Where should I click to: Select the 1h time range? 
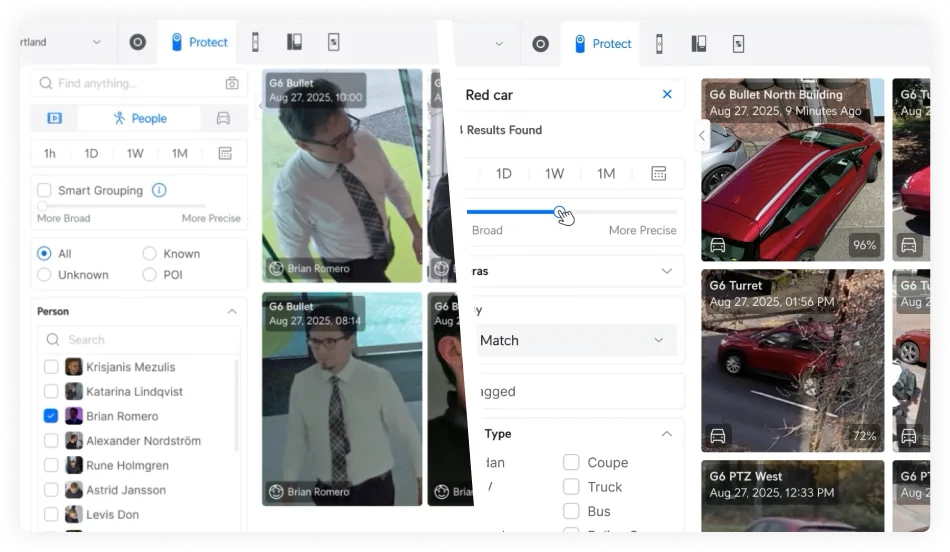pyautogui.click(x=50, y=153)
